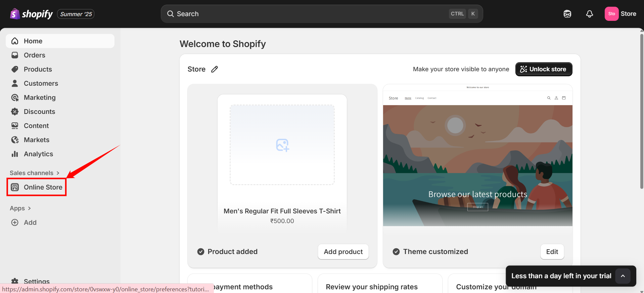Click the Orders inbox icon
Screen dimensions: 644x293
tap(15, 55)
